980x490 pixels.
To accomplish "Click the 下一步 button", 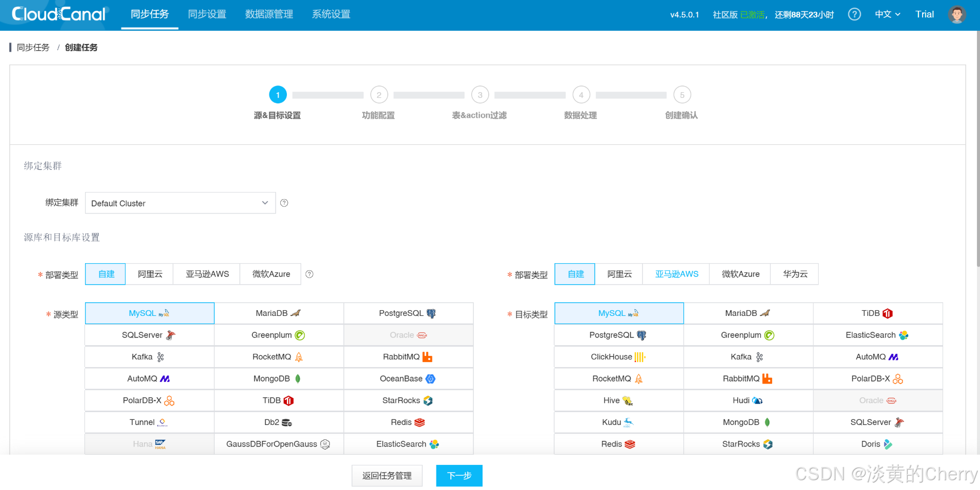I will click(x=459, y=476).
